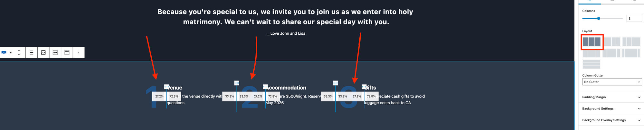
Task: Expand the Padding/Margin section
Action: 611,97
